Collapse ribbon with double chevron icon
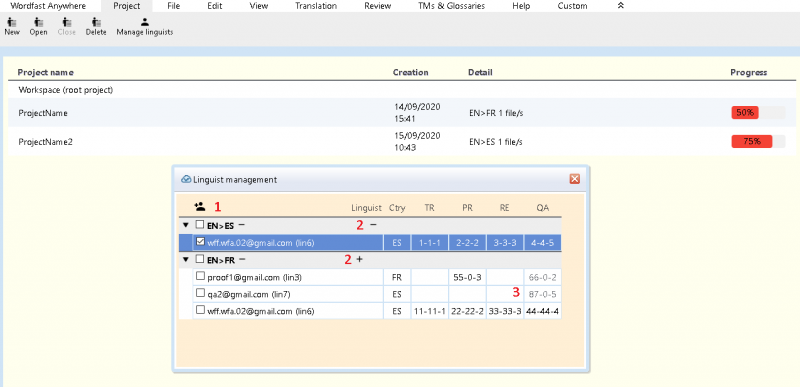Screen dimensions: 800x387 [621, 6]
